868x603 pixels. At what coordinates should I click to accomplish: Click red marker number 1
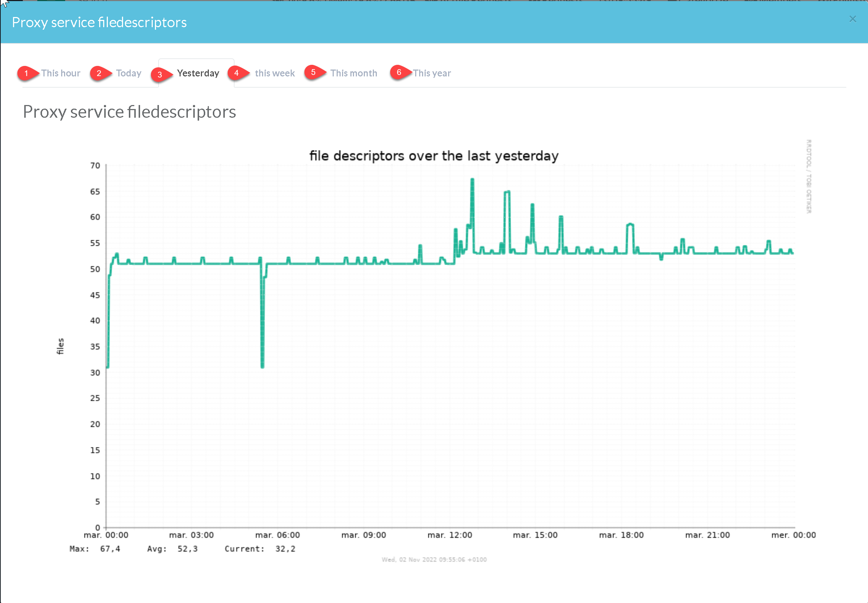click(x=26, y=73)
